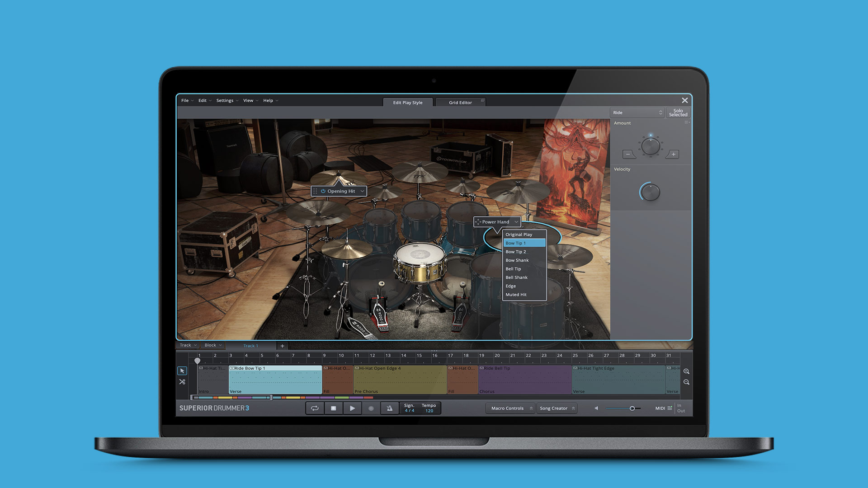Click the snare drum in the kit
This screenshot has width=868, height=488.
click(420, 263)
